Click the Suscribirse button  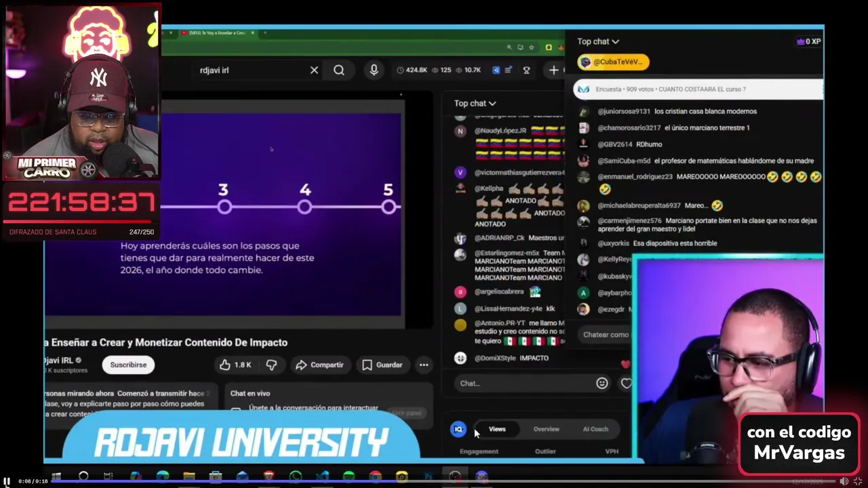(x=128, y=365)
